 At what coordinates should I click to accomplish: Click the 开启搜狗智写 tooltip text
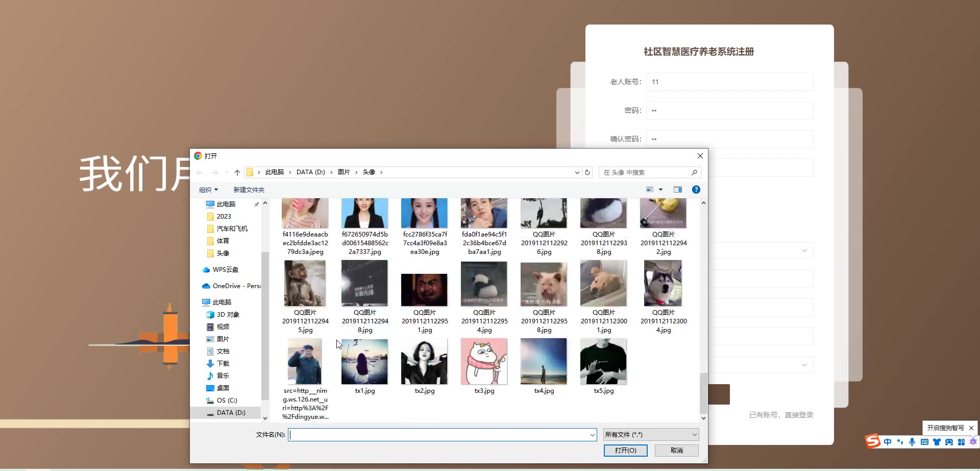(x=945, y=428)
